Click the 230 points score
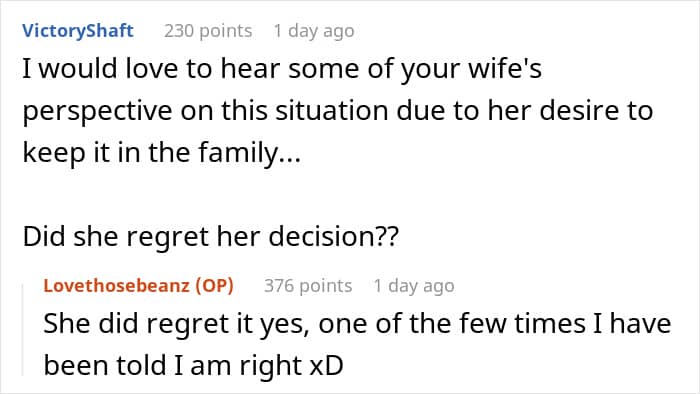The image size is (700, 394). coord(208,31)
